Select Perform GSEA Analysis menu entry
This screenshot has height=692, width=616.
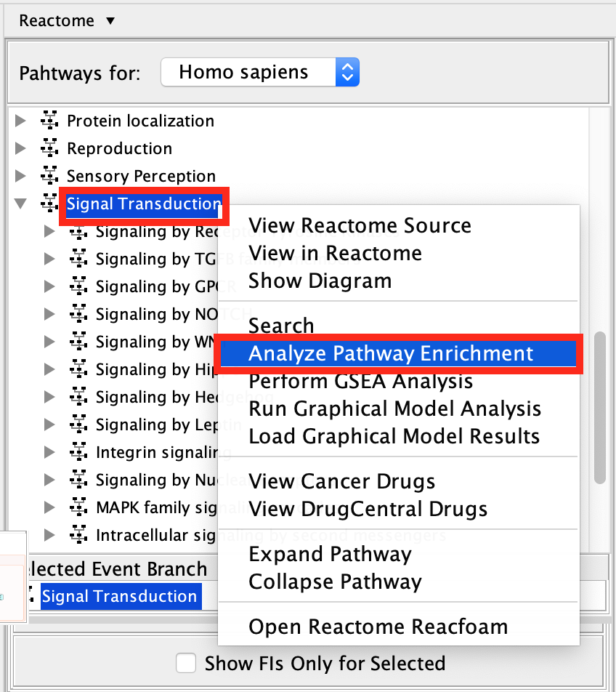click(360, 381)
